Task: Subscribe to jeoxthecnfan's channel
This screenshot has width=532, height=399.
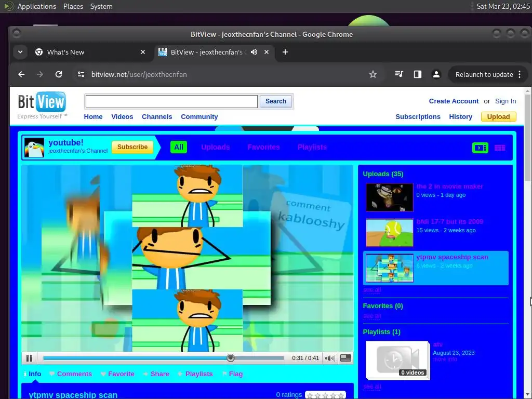Action: tap(132, 147)
